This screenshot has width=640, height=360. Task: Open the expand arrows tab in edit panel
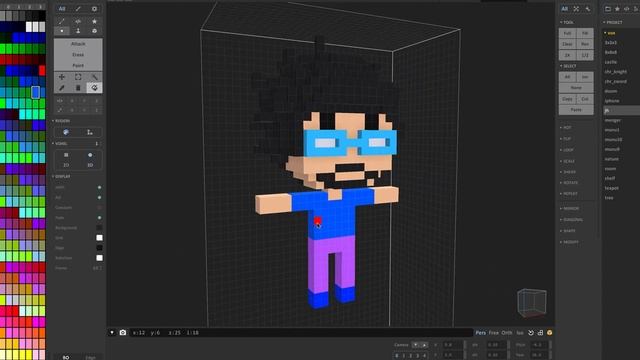click(x=576, y=9)
